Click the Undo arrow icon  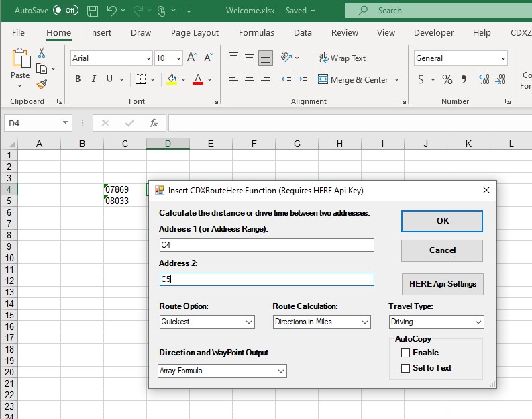point(111,11)
